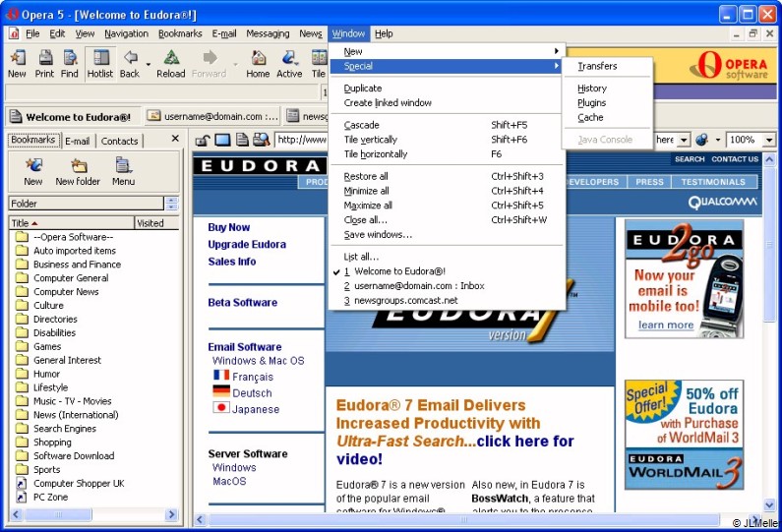Click the globe search icon

point(702,140)
